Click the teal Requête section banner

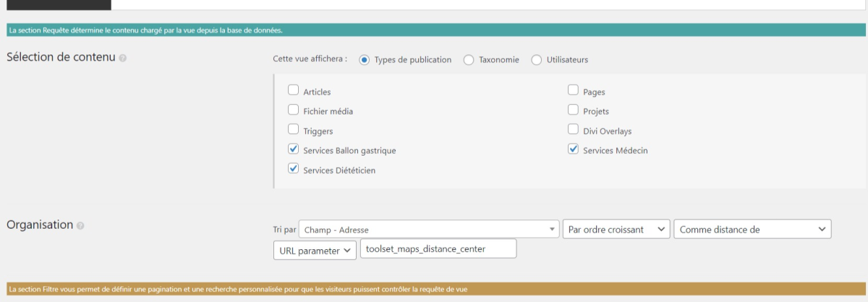pyautogui.click(x=434, y=30)
